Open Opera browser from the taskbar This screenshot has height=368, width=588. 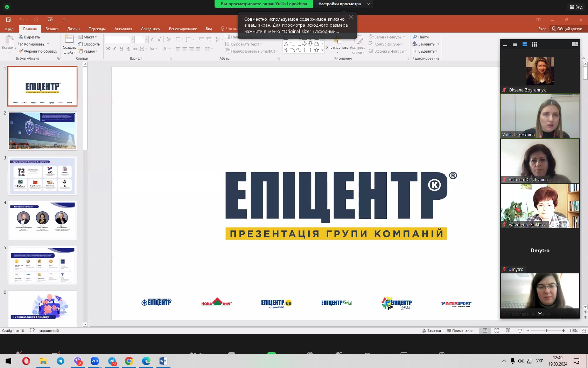pyautogui.click(x=26, y=361)
